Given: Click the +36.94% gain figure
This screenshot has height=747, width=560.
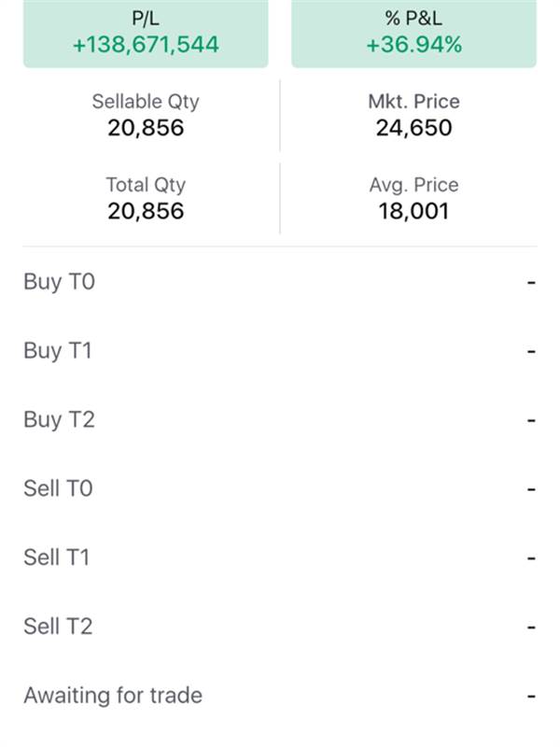Looking at the screenshot, I should click(413, 44).
